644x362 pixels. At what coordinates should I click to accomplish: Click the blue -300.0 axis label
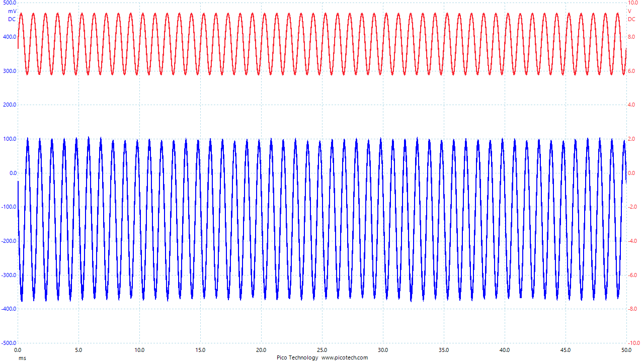click(x=9, y=276)
